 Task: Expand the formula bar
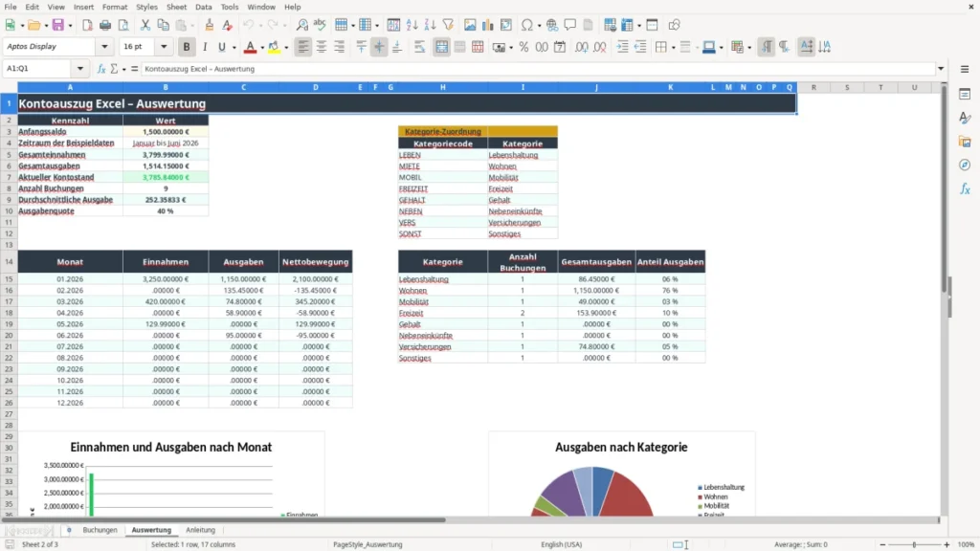click(941, 69)
